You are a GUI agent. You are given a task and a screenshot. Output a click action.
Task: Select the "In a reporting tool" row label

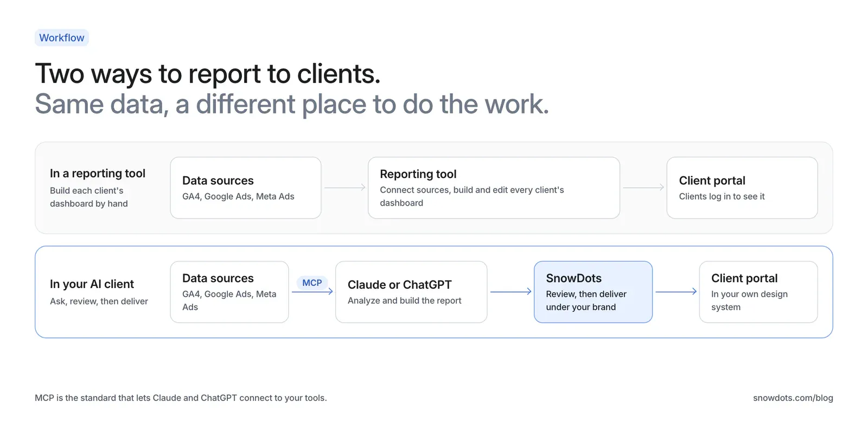coord(98,174)
